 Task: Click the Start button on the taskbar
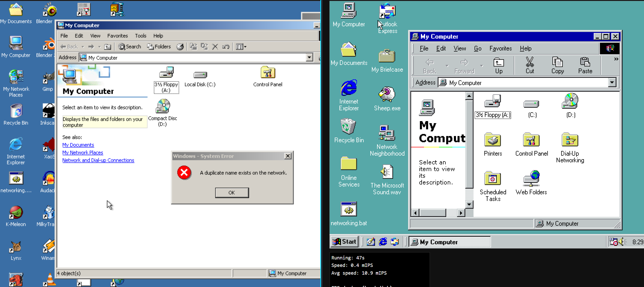(345, 242)
